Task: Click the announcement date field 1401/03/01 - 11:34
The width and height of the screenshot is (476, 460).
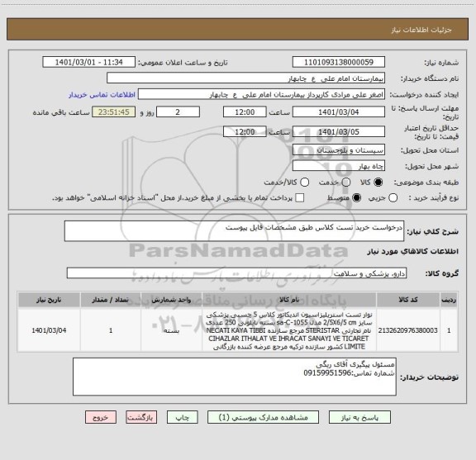Action: 89,62
